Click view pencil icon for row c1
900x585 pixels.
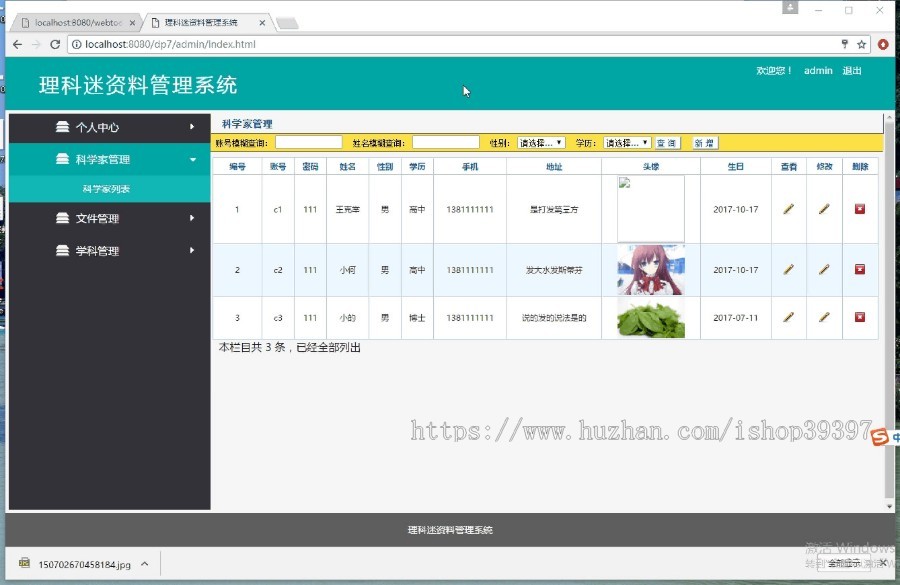(x=789, y=209)
